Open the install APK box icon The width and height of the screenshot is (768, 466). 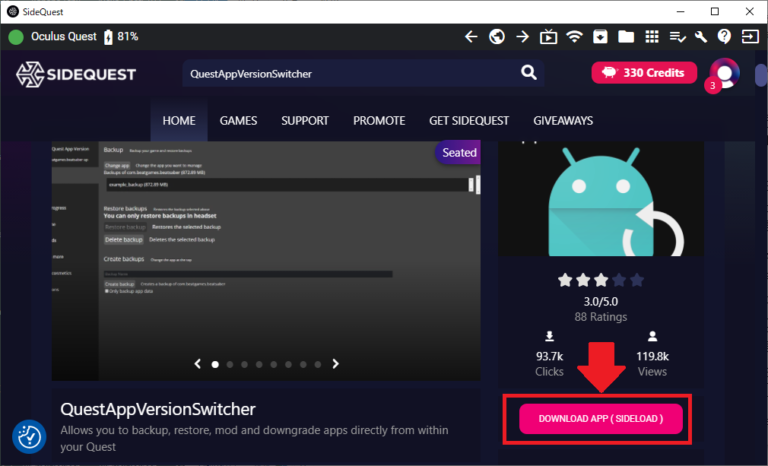click(600, 37)
